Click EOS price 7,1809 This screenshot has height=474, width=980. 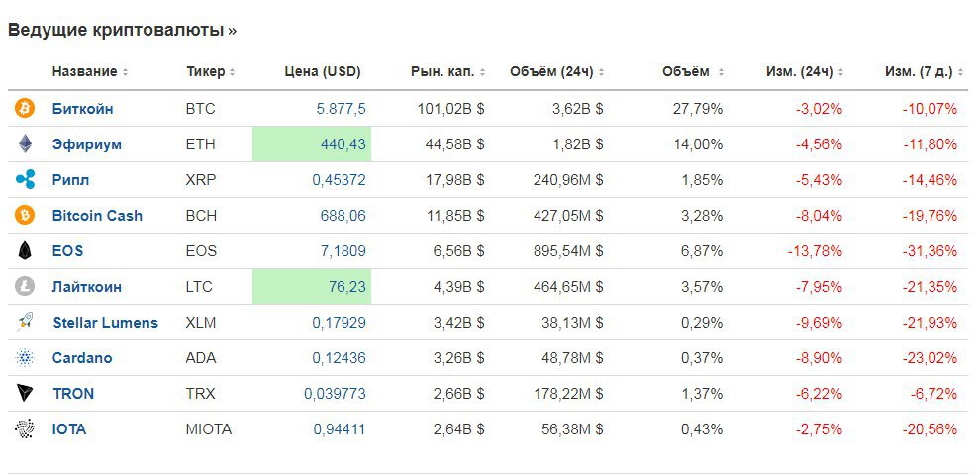point(343,251)
